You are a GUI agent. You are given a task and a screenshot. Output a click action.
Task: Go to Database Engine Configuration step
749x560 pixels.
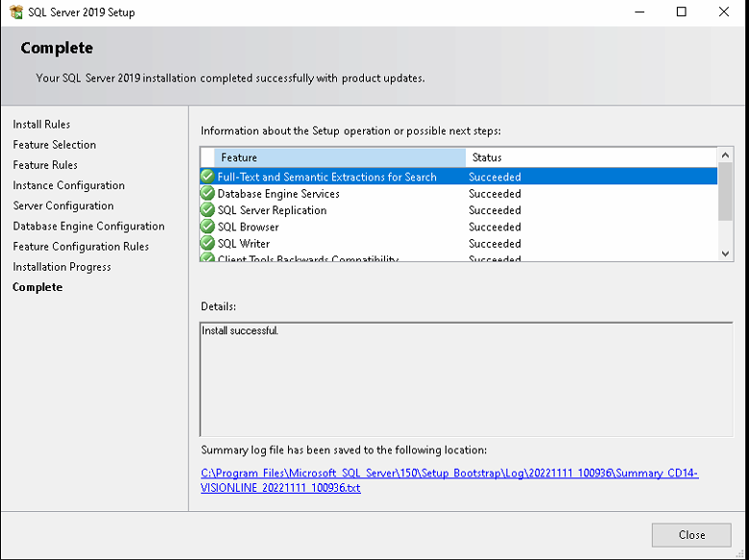89,226
